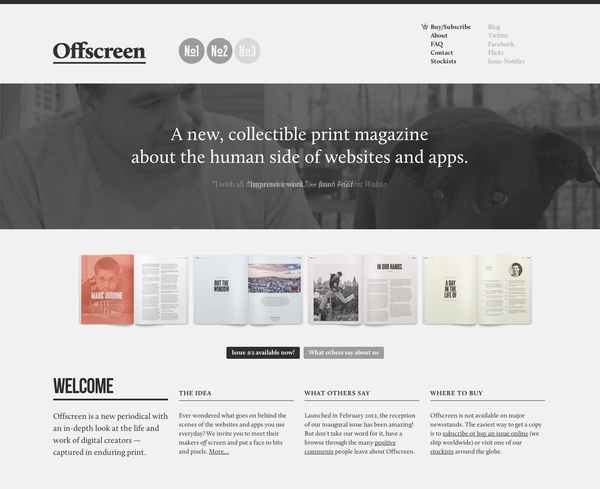Open the Twitter link
The width and height of the screenshot is (600, 489).
(x=498, y=36)
